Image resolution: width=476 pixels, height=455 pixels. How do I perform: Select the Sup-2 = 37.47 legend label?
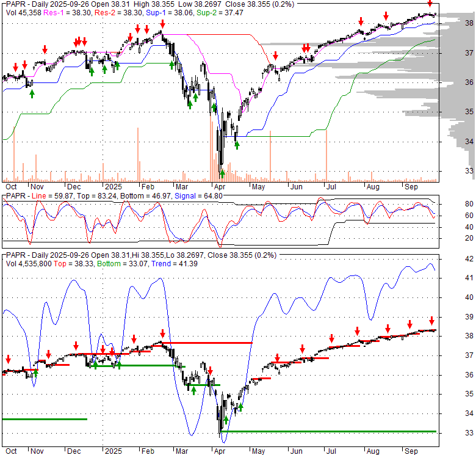pyautogui.click(x=220, y=12)
